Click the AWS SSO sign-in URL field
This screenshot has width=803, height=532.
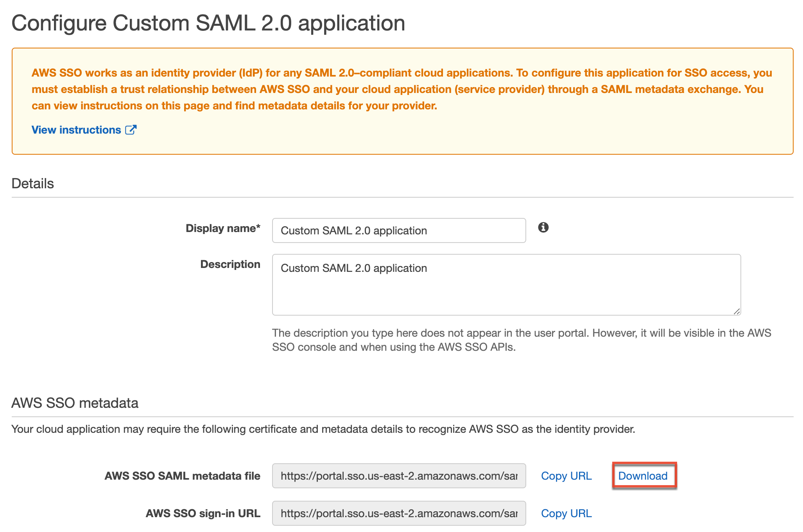point(399,513)
